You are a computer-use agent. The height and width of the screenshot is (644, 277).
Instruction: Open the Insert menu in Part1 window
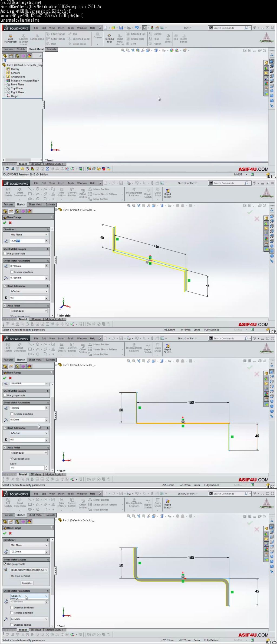coord(61,28)
